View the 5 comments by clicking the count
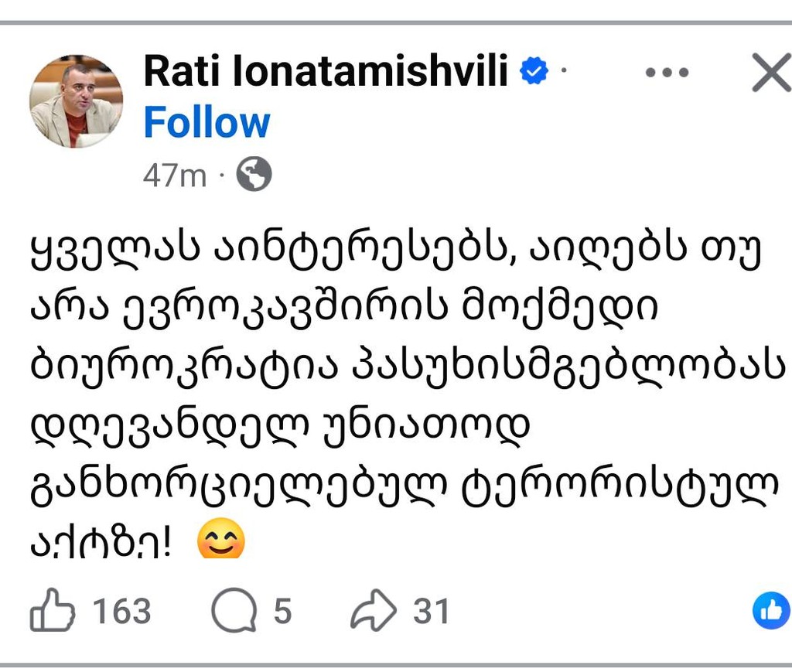Screen dimensions: 792x672 282,610
